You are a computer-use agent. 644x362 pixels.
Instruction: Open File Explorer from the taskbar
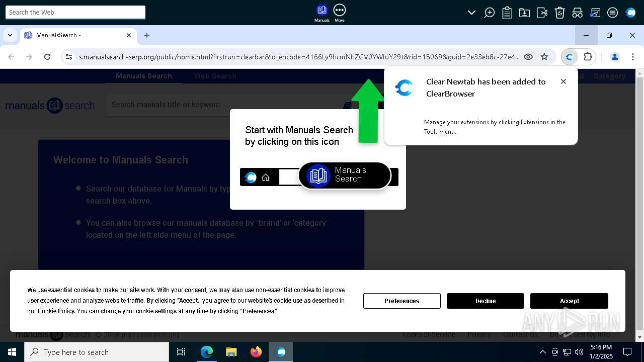(231, 352)
